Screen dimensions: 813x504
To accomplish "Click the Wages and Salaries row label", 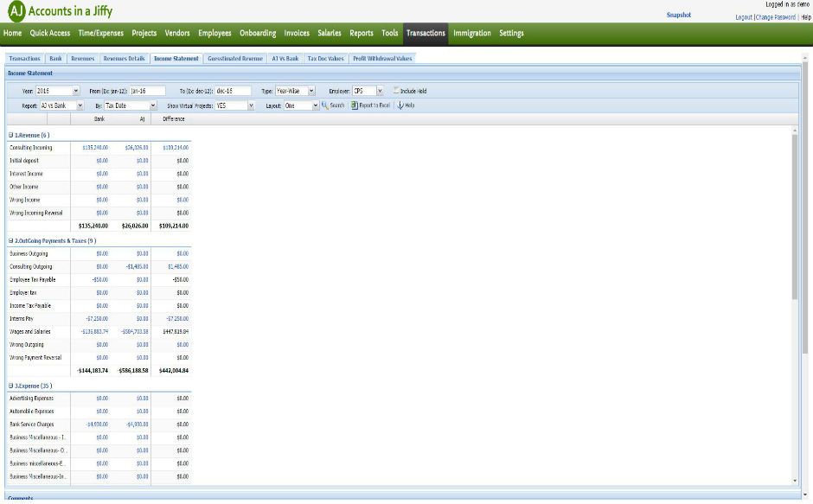I will (x=30, y=331).
